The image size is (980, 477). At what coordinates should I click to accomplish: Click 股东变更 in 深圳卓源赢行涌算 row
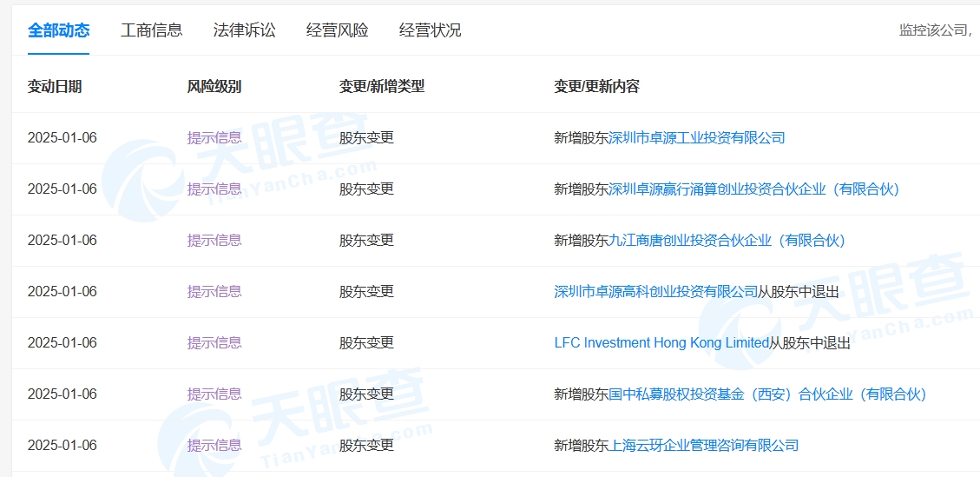pos(367,189)
